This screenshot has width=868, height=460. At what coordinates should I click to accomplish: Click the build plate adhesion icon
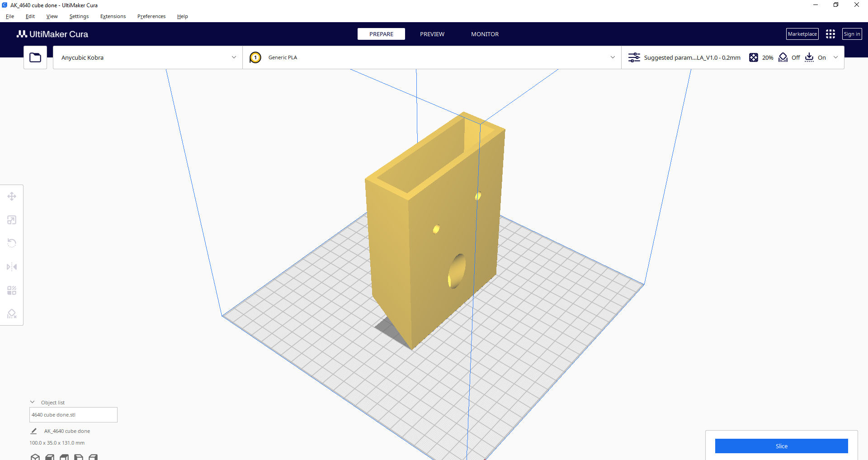tap(809, 57)
